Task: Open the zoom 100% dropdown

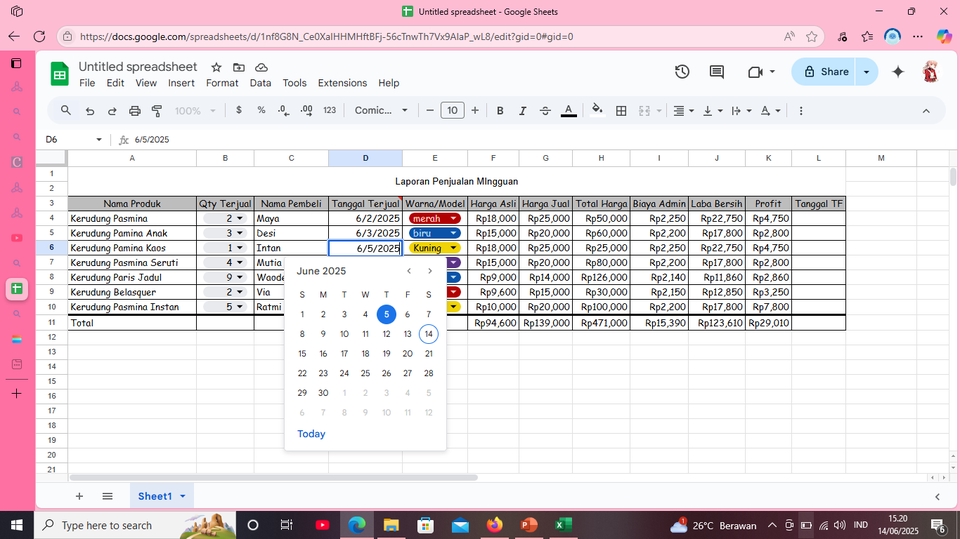Action: 194,111
